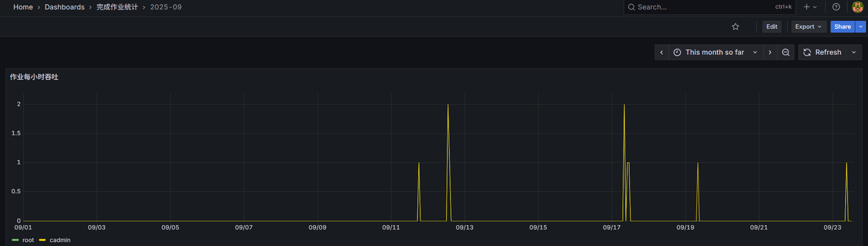Click the 09/11 spike on chart

[419, 163]
